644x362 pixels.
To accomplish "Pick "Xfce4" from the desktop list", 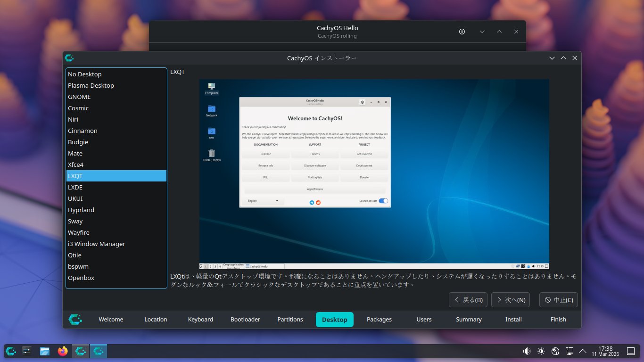I will (116, 165).
